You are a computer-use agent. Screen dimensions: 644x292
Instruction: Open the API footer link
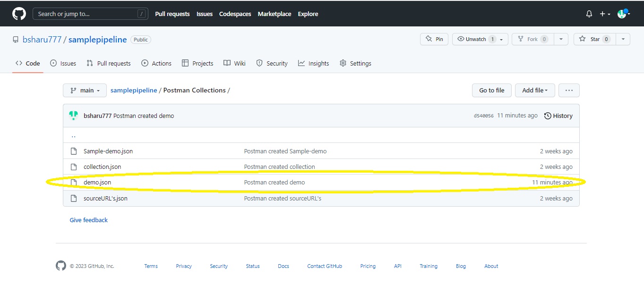coord(398,266)
